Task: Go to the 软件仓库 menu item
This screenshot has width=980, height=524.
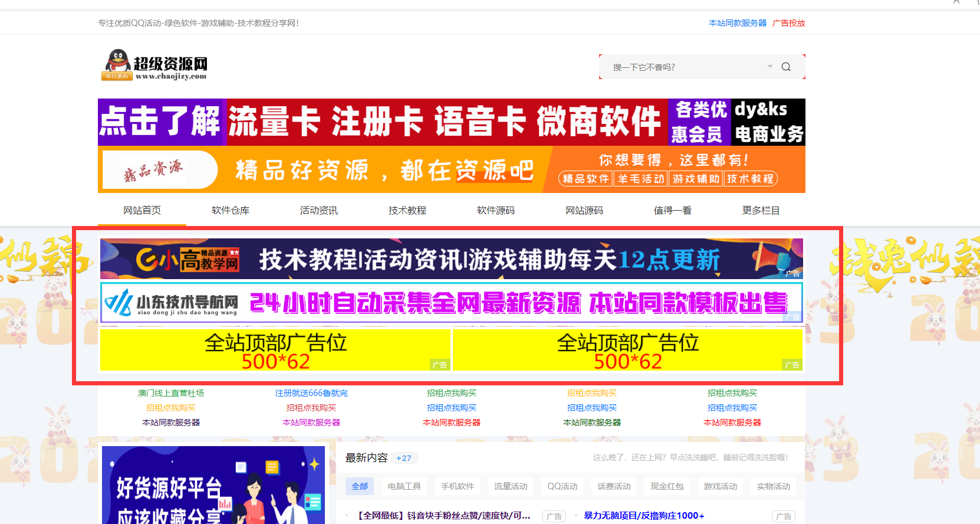Action: click(x=231, y=211)
